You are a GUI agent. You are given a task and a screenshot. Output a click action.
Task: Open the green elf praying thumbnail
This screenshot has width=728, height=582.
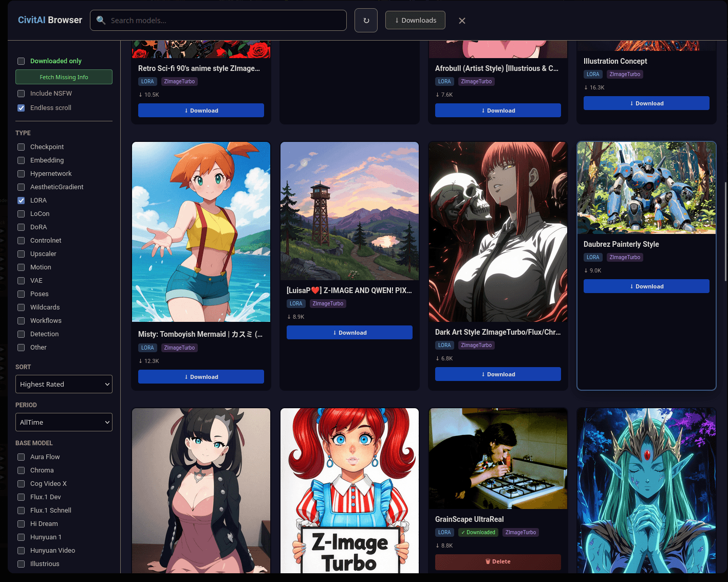[646, 491]
